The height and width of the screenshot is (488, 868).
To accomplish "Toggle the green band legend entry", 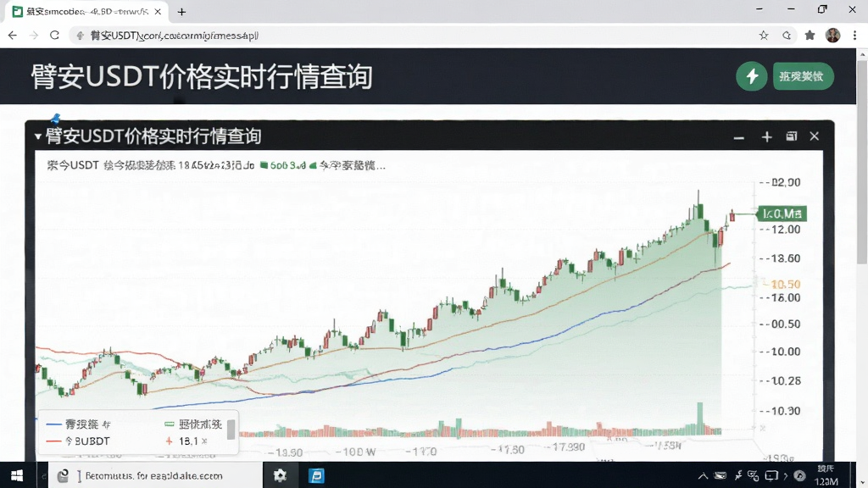I will point(193,424).
